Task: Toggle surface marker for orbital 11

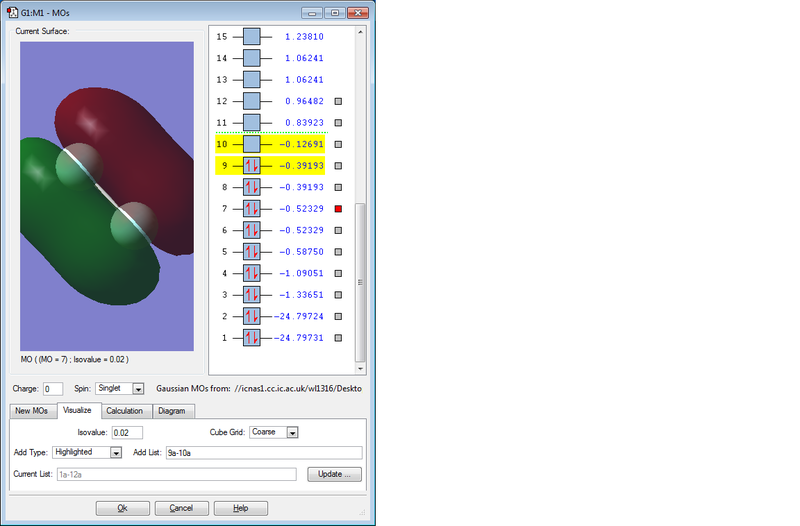Action: 338,122
